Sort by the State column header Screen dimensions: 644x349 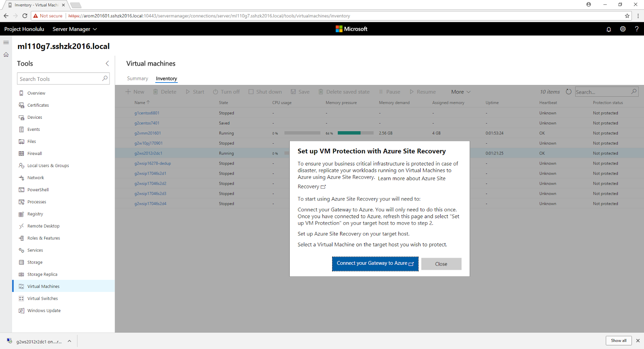pyautogui.click(x=223, y=103)
